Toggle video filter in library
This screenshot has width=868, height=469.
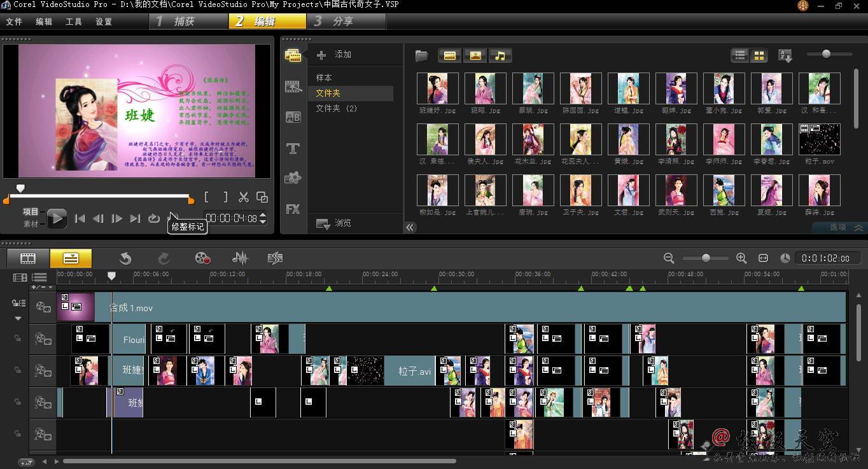(x=449, y=55)
